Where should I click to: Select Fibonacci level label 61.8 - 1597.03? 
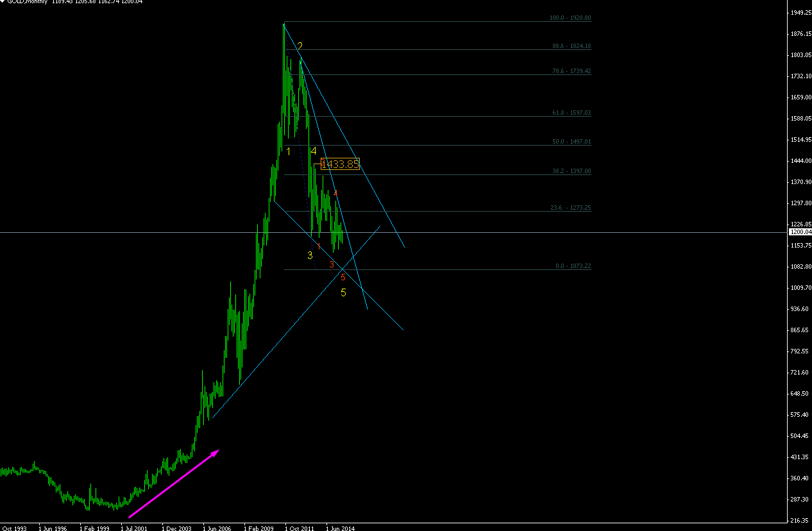point(570,113)
